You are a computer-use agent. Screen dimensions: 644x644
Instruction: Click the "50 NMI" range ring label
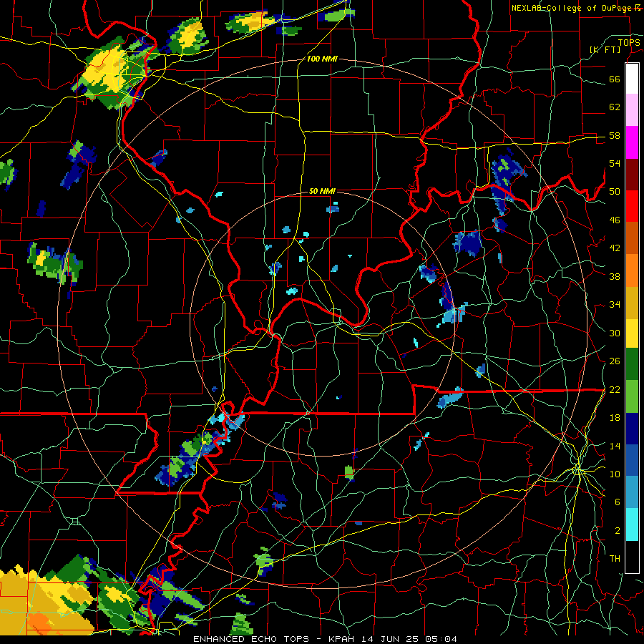(x=322, y=191)
